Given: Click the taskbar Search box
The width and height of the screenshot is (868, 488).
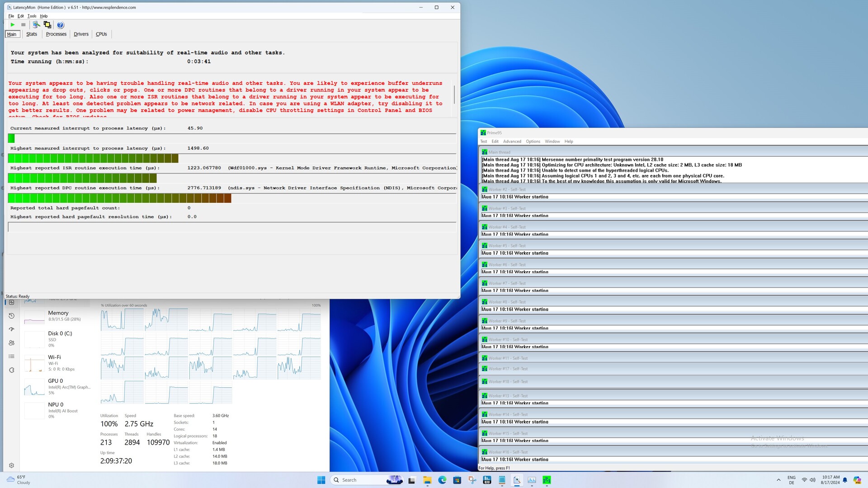Looking at the screenshot, I should click(357, 480).
